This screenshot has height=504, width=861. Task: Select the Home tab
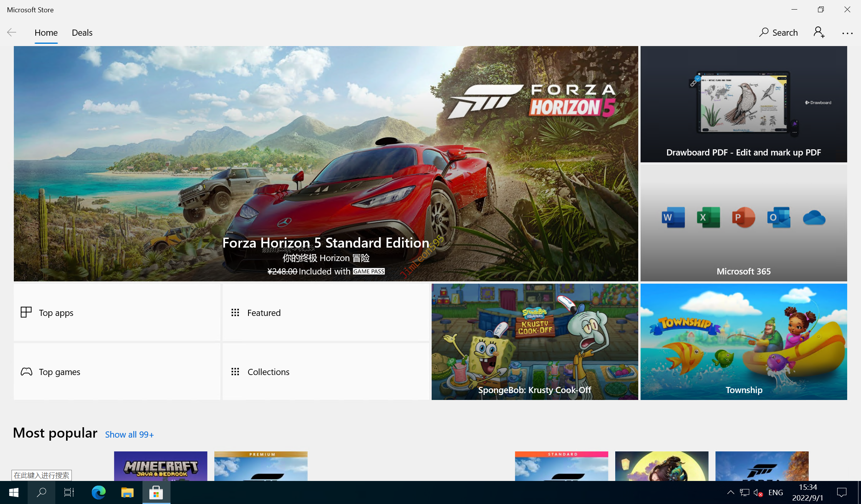click(46, 33)
